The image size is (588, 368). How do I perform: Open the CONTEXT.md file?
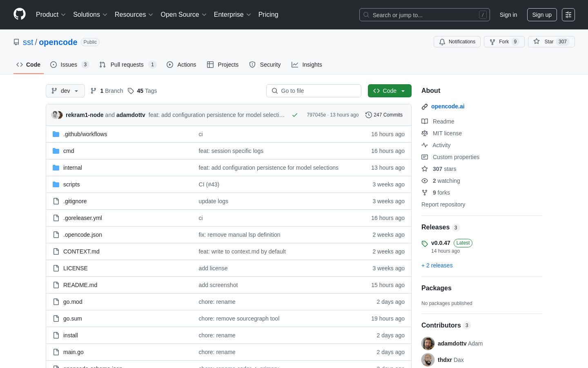point(81,251)
